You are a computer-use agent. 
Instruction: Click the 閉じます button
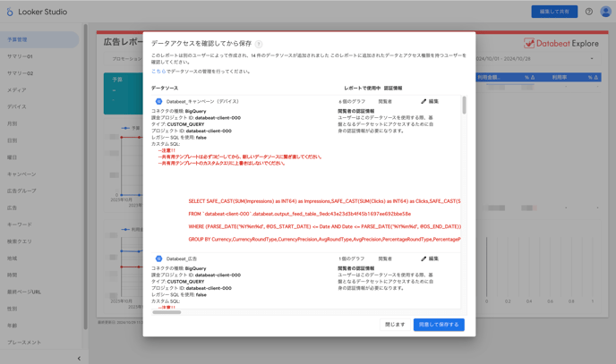(395, 325)
